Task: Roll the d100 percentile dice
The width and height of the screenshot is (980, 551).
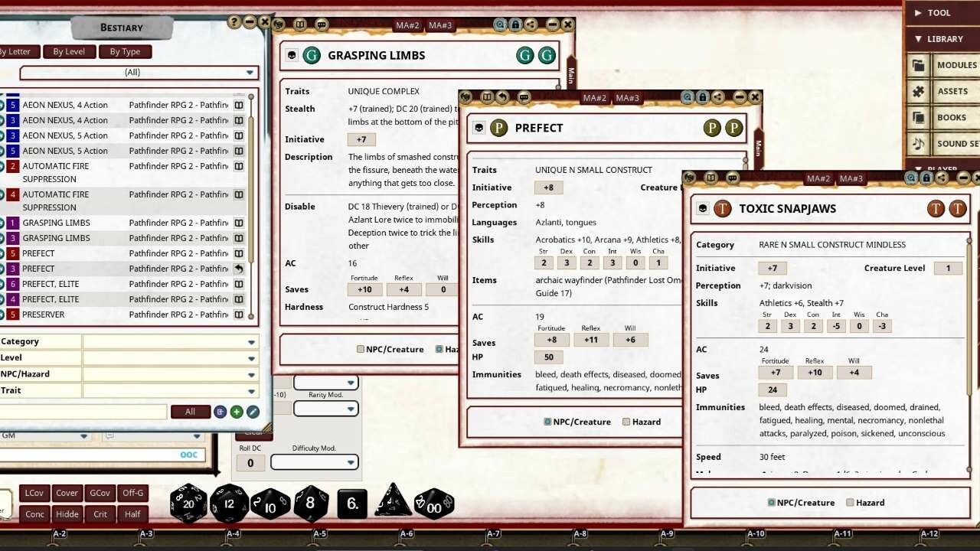Action: [433, 503]
